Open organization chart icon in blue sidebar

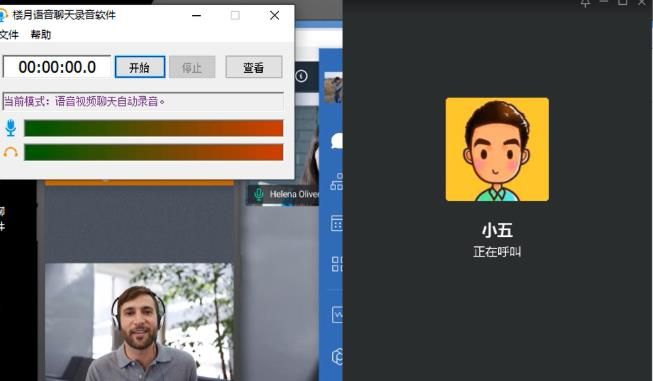click(x=336, y=182)
